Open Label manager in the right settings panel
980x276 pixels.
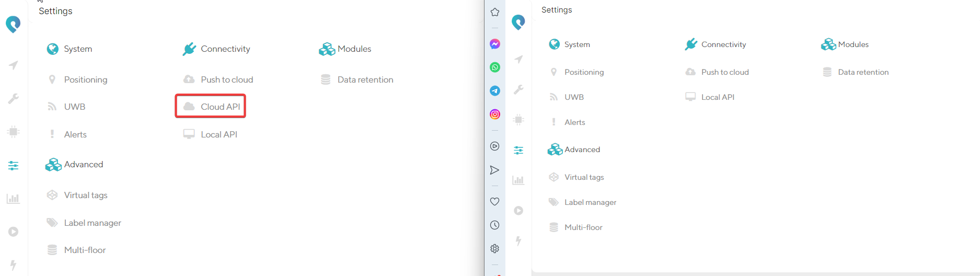click(590, 202)
